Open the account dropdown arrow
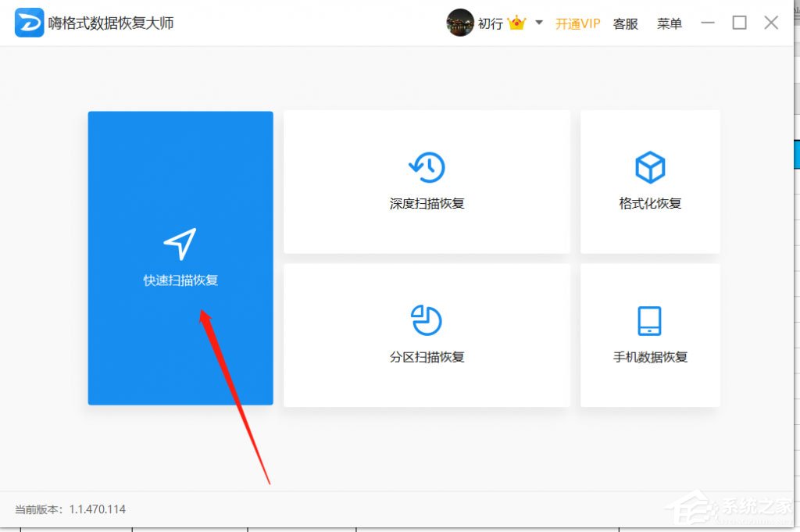This screenshot has height=532, width=800. tap(537, 24)
